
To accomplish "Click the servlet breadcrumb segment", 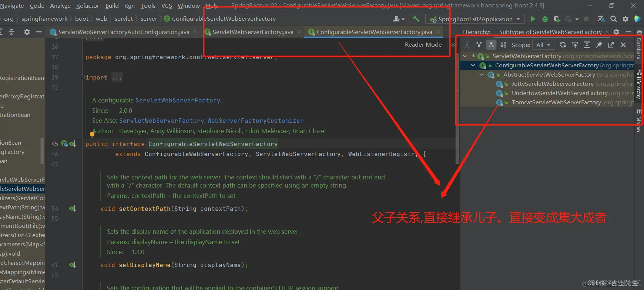I will [124, 18].
